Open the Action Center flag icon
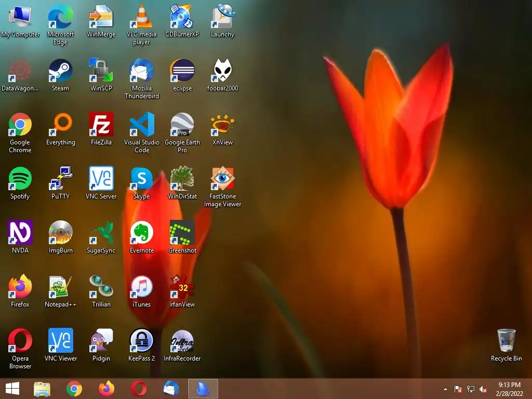 click(458, 389)
